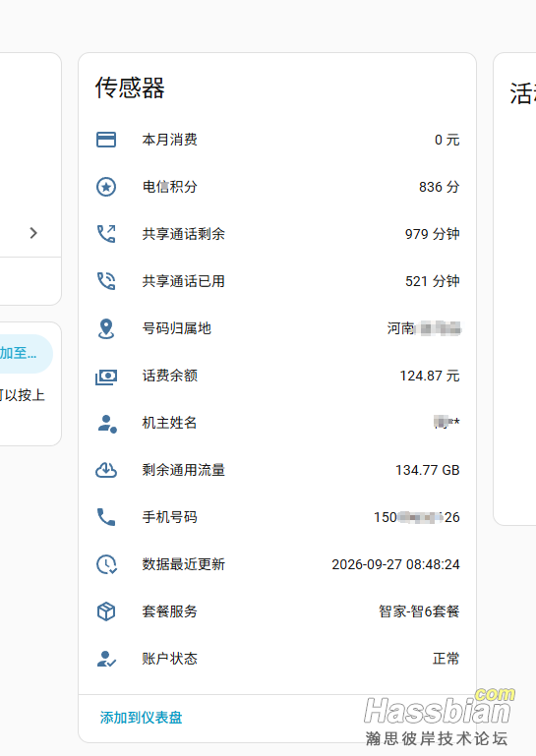Click the cash icon beside 话费余额
This screenshot has height=756, width=536.
click(106, 376)
